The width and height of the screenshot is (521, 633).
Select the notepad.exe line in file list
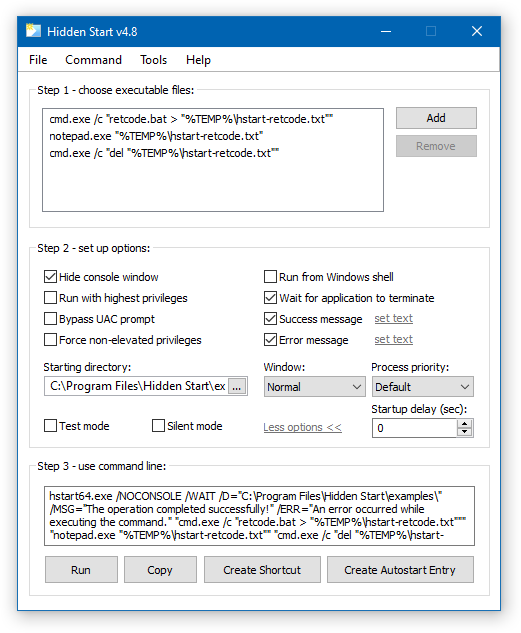156,136
